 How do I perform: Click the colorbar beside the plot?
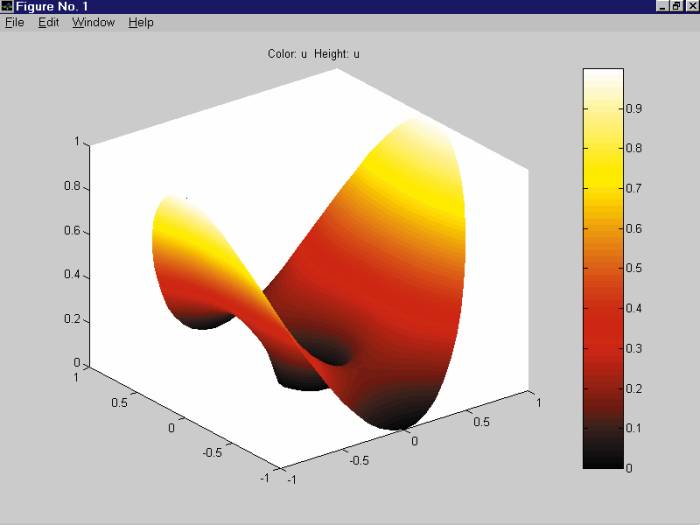tap(603, 268)
